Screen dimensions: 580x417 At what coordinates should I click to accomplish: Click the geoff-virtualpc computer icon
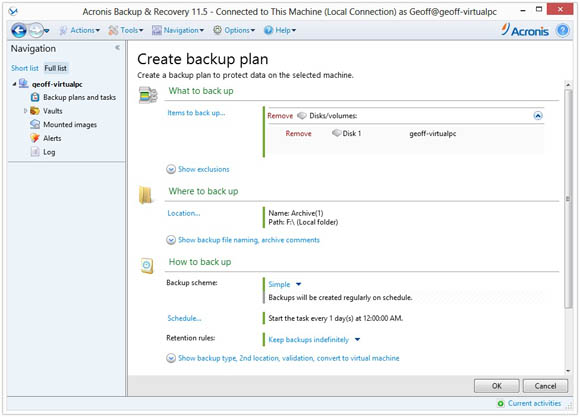(23, 83)
